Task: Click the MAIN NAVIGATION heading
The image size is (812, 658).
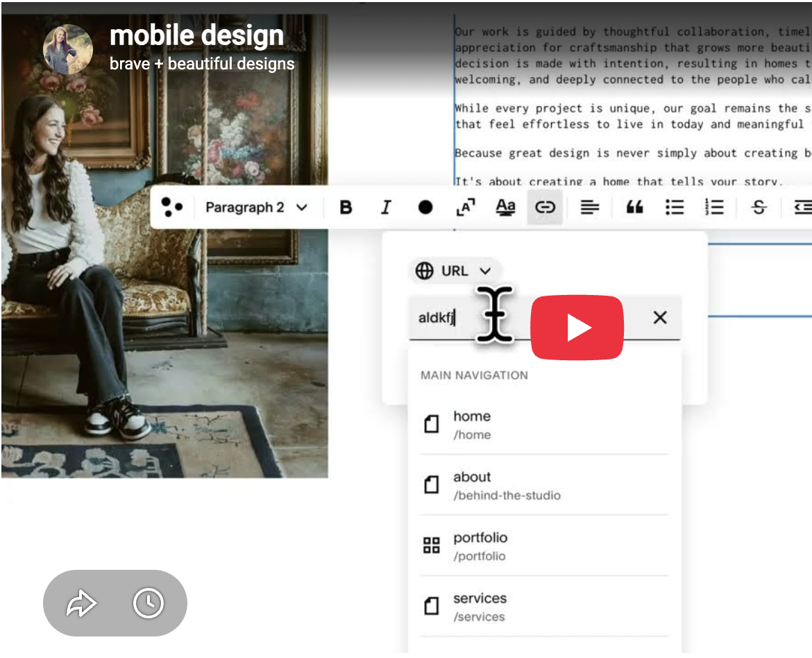Action: [x=474, y=375]
